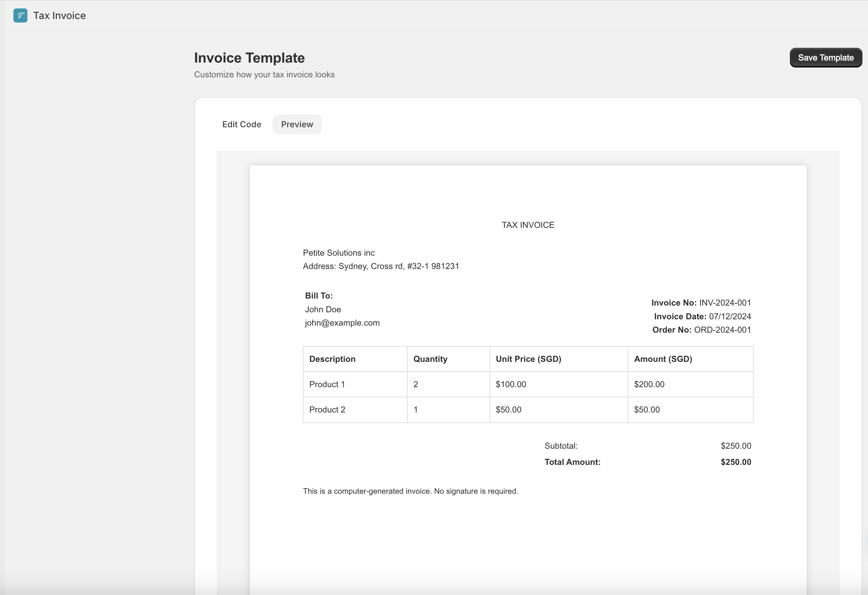
Task: Click the Total Amount label
Action: (573, 462)
